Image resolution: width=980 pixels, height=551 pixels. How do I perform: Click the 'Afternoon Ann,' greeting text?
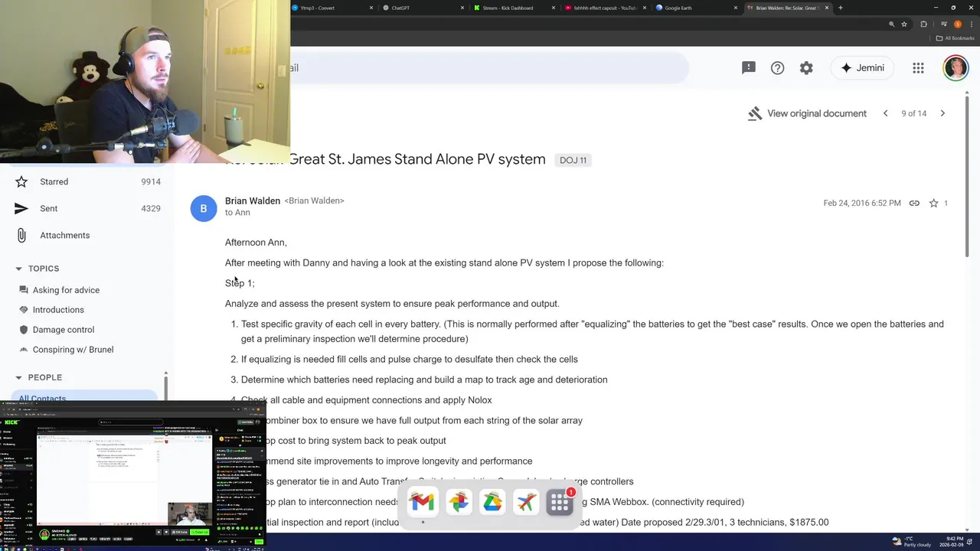(256, 243)
